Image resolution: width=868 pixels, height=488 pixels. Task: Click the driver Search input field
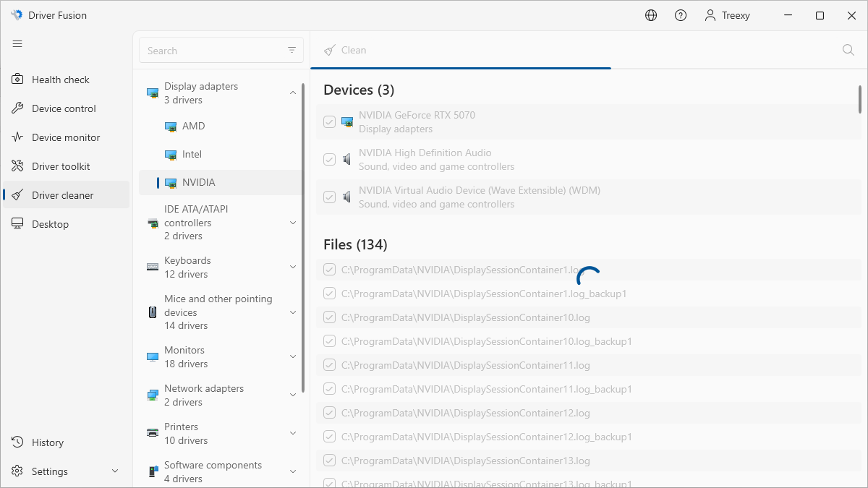click(213, 51)
